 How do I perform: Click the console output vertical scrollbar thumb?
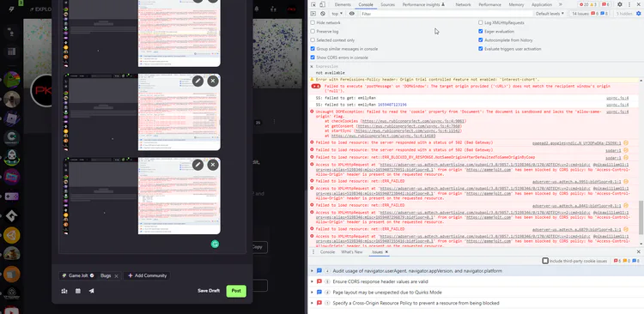[641, 218]
